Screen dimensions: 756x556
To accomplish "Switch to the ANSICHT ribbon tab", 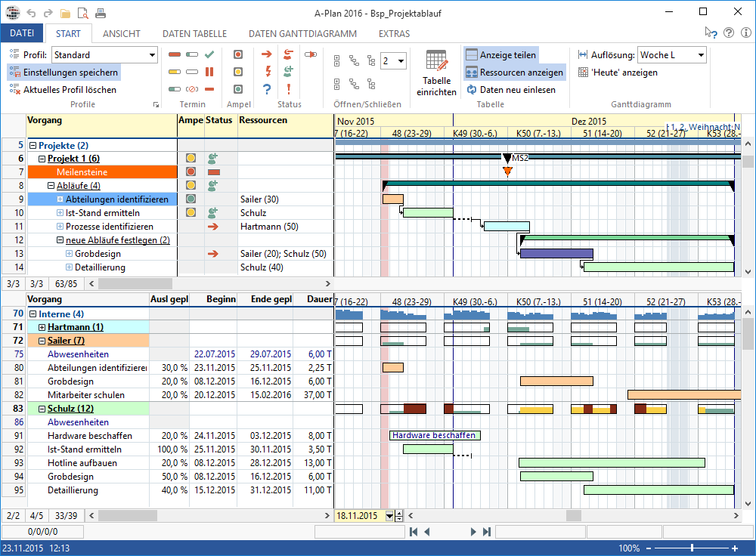I will tap(122, 34).
